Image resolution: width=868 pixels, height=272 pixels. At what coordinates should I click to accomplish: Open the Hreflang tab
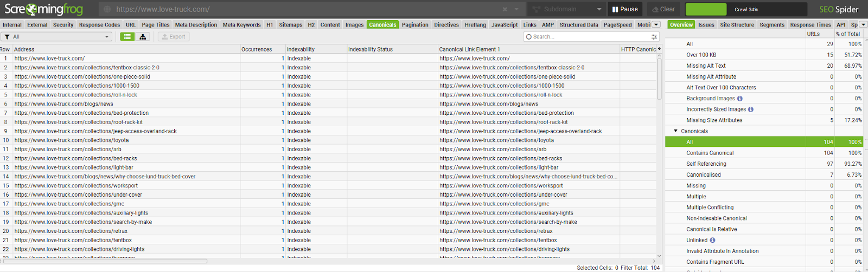point(475,25)
